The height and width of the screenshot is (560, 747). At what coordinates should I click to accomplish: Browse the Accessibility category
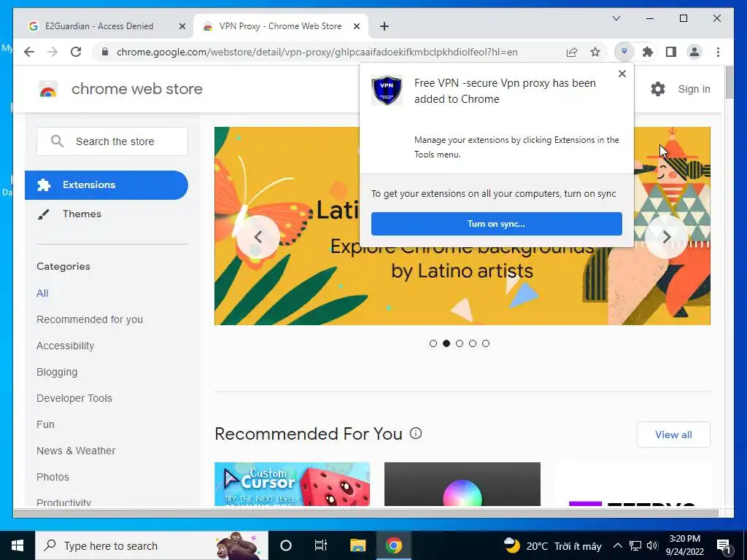(65, 346)
